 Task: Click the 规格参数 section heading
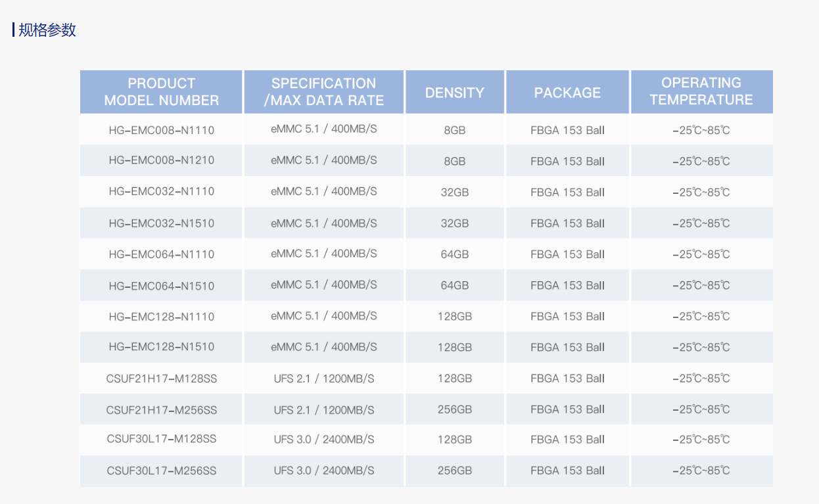tap(47, 30)
